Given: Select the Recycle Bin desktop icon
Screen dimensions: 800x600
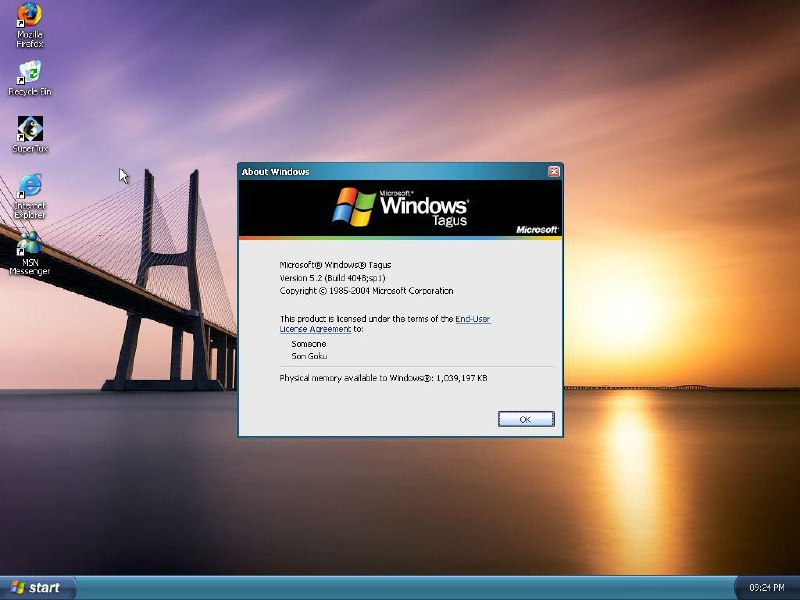Looking at the screenshot, I should click(x=30, y=78).
